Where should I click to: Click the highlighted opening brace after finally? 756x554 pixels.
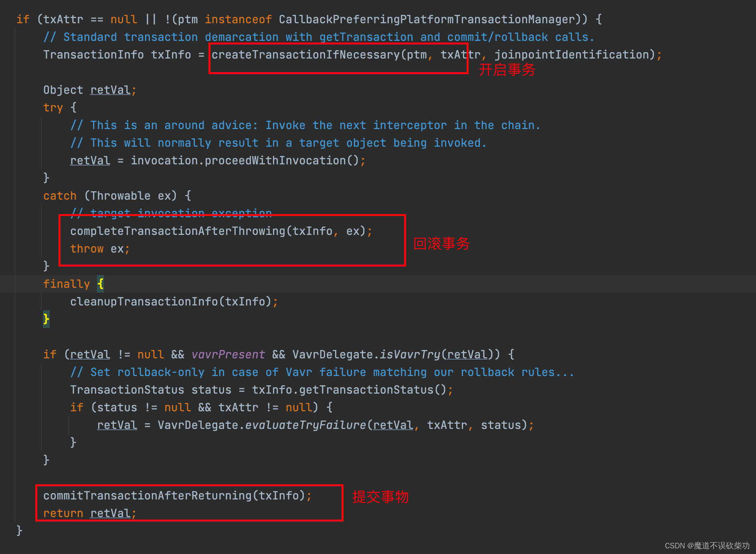pyautogui.click(x=100, y=284)
